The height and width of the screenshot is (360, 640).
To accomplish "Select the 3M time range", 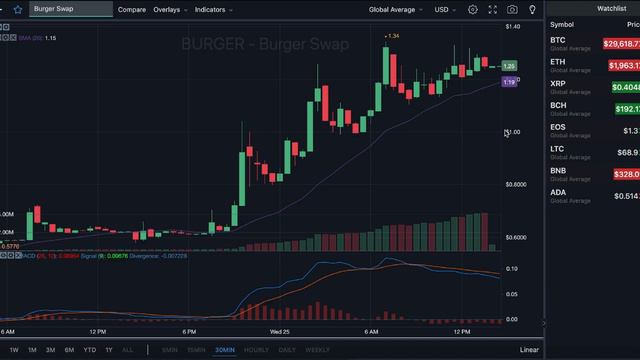I will (x=50, y=350).
